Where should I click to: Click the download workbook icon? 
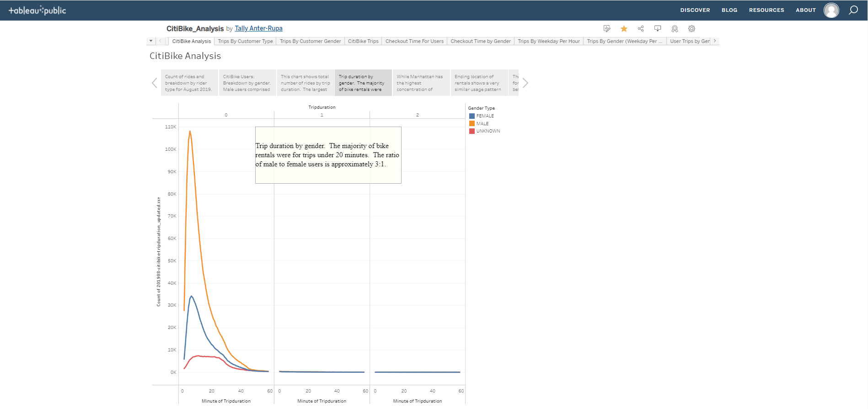[x=658, y=29]
